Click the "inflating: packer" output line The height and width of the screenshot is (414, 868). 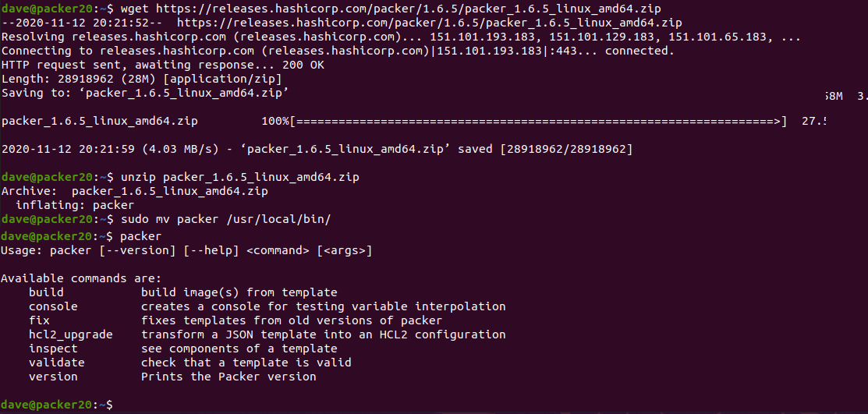coord(75,205)
